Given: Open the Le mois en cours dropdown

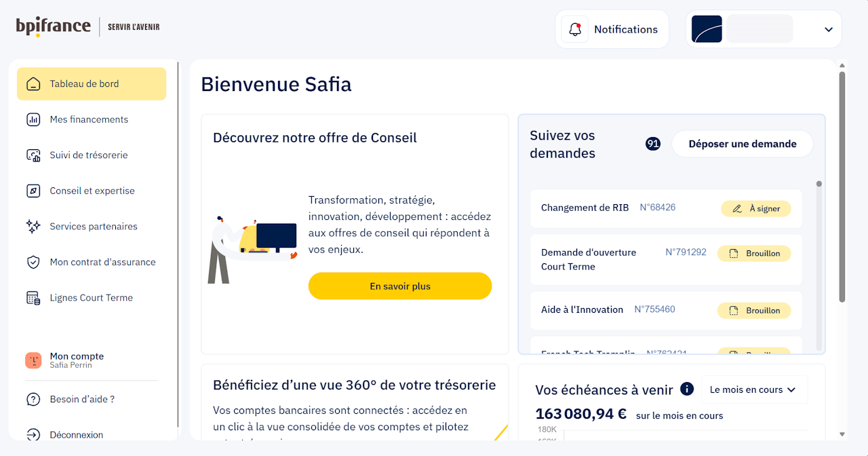Looking at the screenshot, I should pyautogui.click(x=753, y=389).
